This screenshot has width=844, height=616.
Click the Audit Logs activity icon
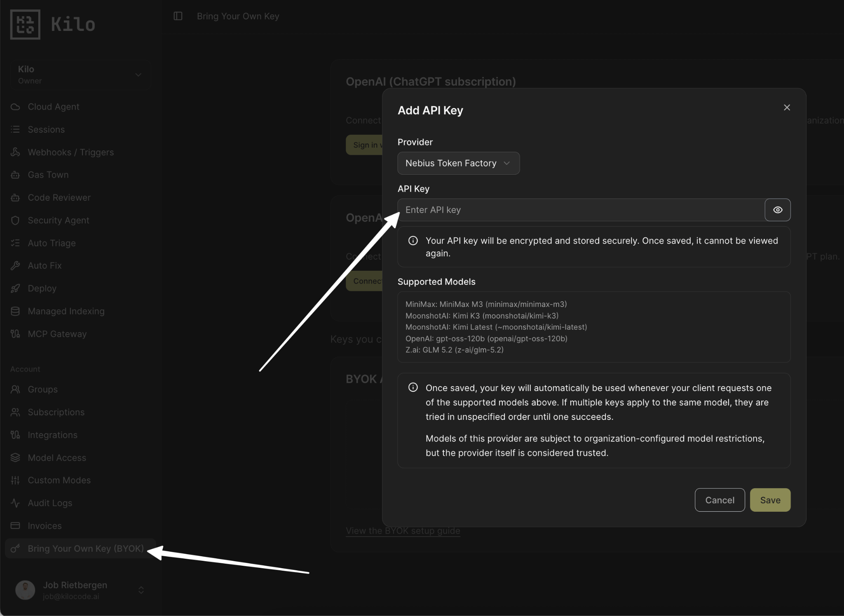point(15,503)
